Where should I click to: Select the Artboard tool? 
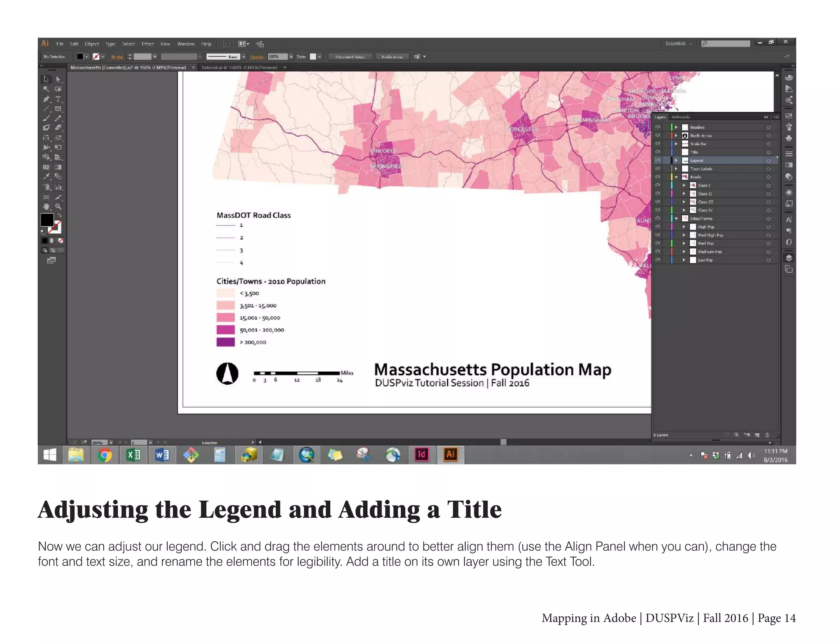coord(46,197)
